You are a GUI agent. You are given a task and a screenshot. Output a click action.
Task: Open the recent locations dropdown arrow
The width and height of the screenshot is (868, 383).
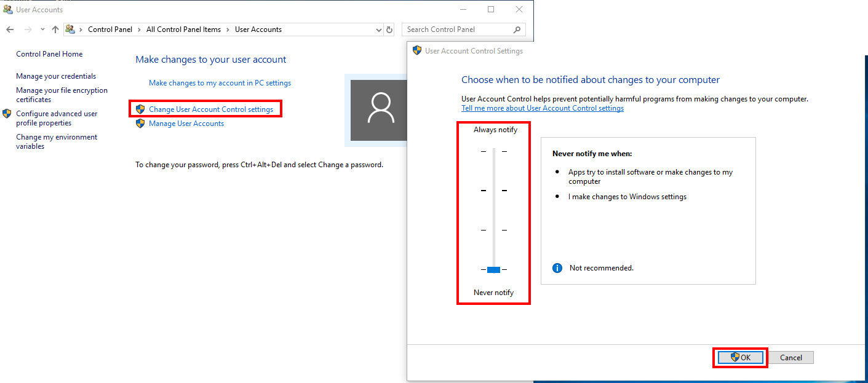42,30
